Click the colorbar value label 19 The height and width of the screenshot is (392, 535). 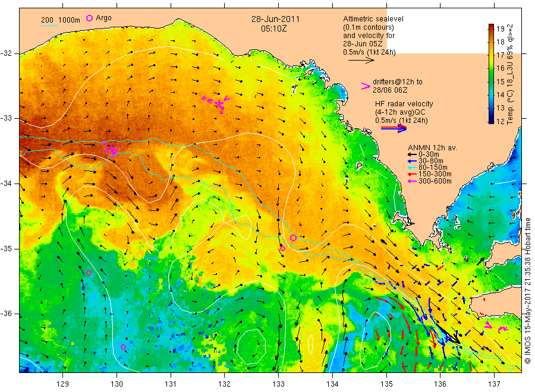click(500, 29)
